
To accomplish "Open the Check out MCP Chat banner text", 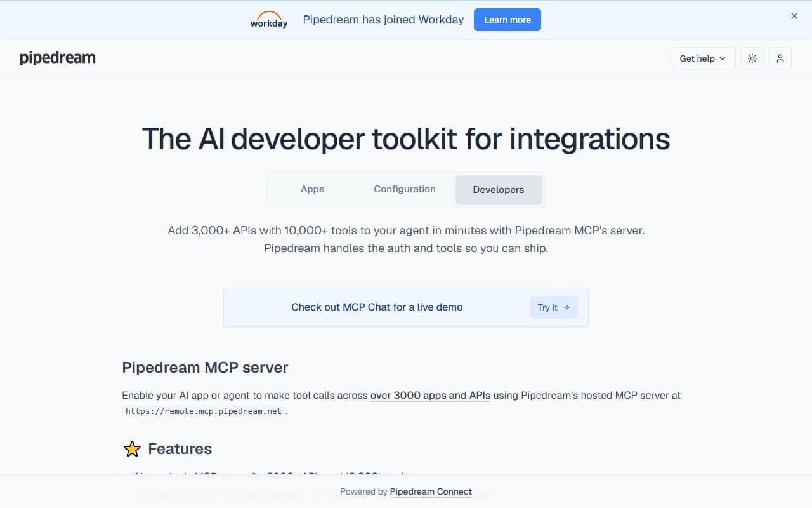I will [377, 307].
